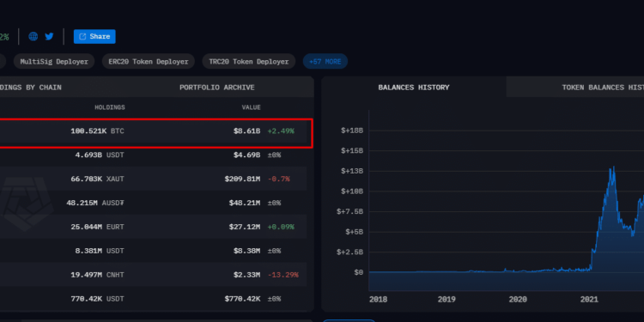Click the $48.21M value cell
This screenshot has height=322, width=644.
coord(245,203)
